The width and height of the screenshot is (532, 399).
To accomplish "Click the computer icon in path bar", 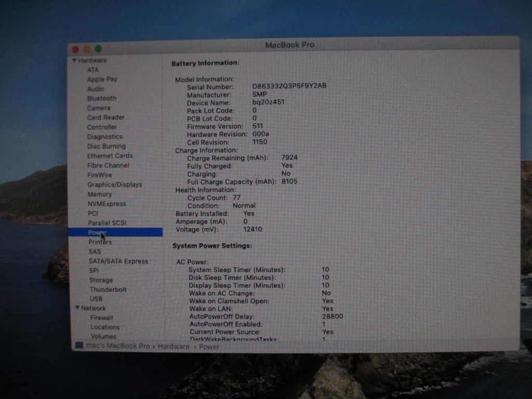I will pyautogui.click(x=79, y=345).
